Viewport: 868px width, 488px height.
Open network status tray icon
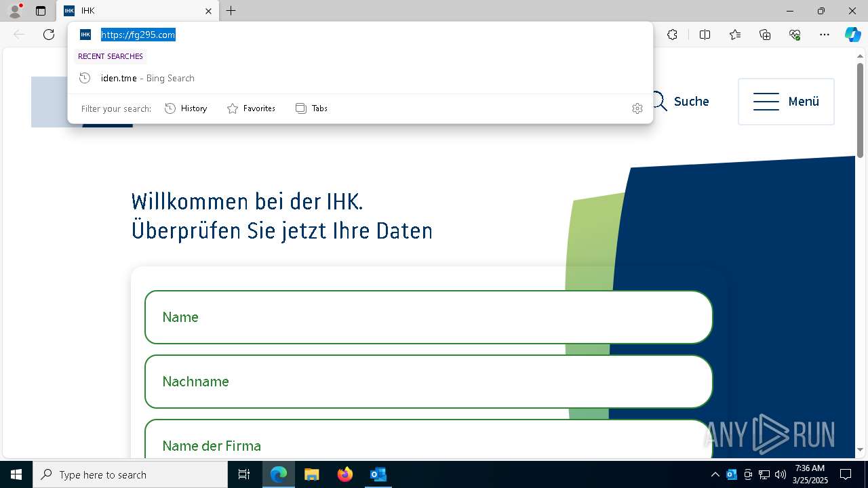click(764, 474)
